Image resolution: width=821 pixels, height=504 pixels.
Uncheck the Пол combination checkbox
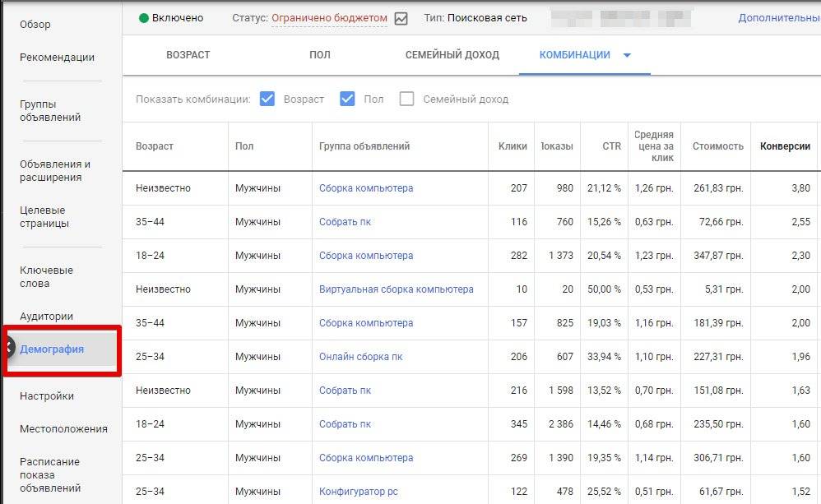[x=346, y=99]
